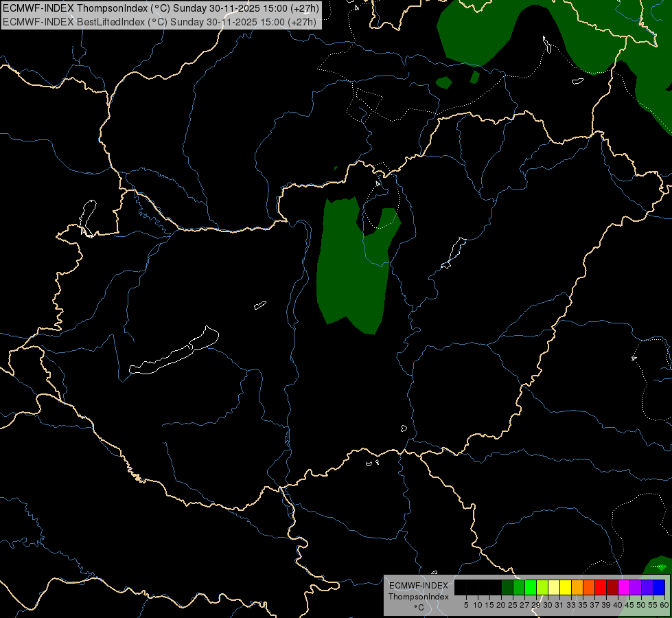Click the magenta 40–45 legend swatch
672x618 pixels.
(x=624, y=587)
